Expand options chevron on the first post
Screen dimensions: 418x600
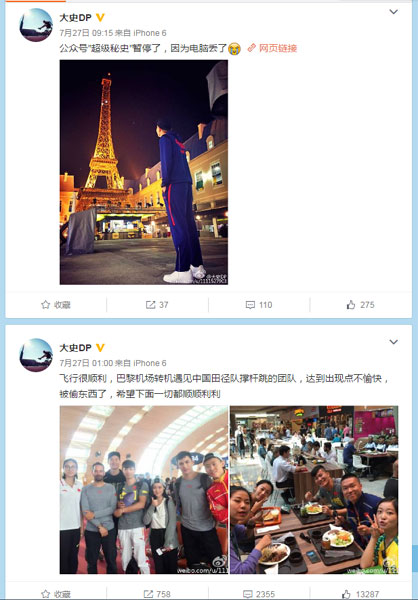point(394,12)
